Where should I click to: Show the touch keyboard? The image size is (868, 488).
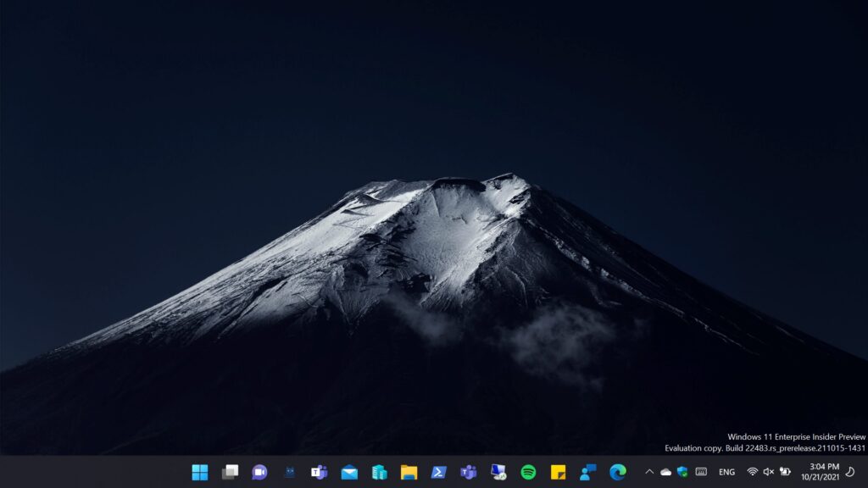tap(701, 472)
